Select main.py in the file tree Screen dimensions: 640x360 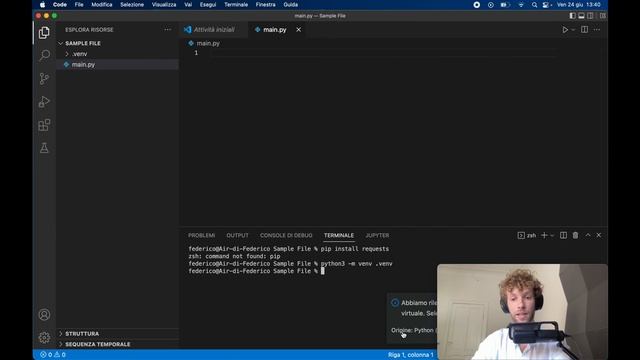pos(83,64)
